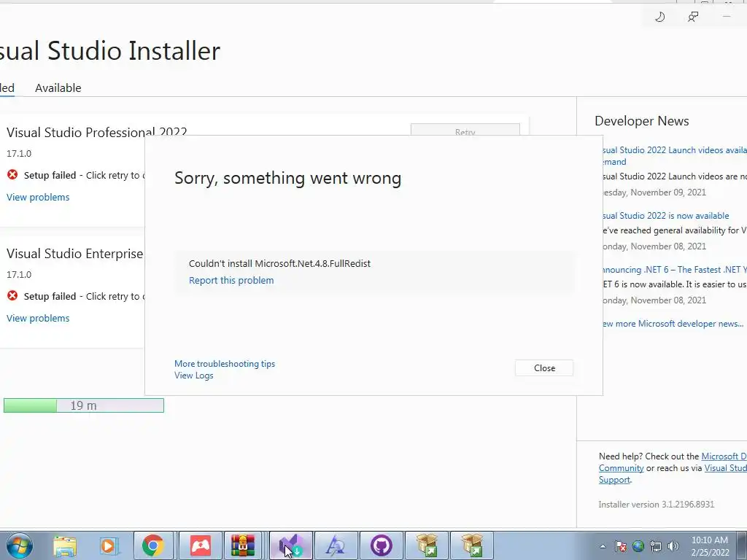This screenshot has height=560, width=747.
Task: Toggle the dark theme moon icon
Action: pyautogui.click(x=659, y=17)
